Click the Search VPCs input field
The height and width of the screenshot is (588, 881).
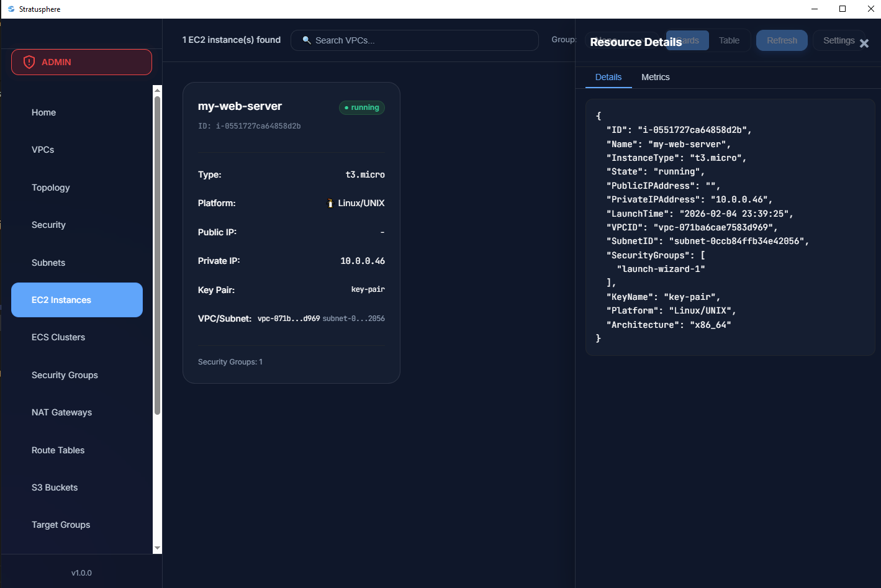pyautogui.click(x=422, y=40)
